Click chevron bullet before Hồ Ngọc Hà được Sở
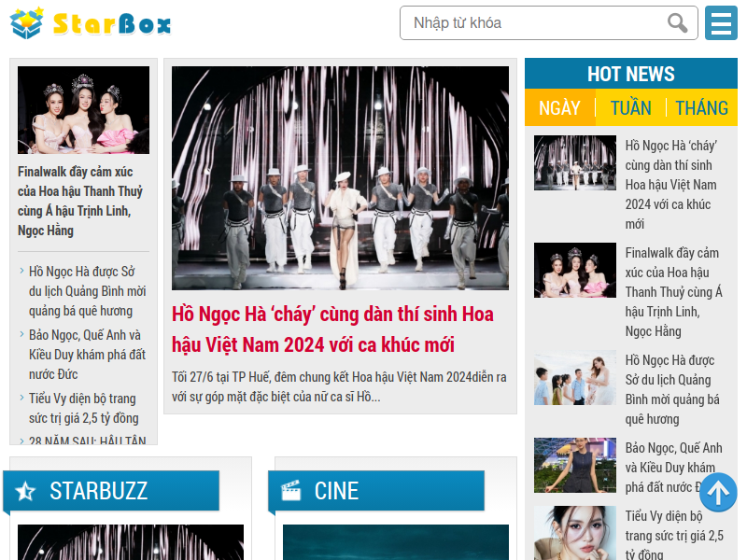 point(21,271)
